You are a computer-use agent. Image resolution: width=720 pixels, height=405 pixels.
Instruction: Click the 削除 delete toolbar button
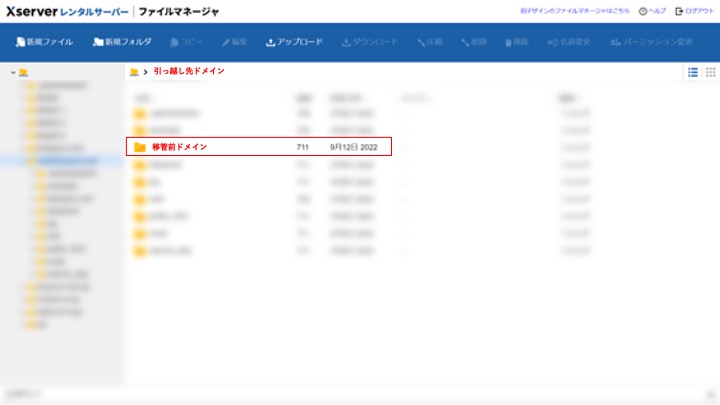point(517,42)
